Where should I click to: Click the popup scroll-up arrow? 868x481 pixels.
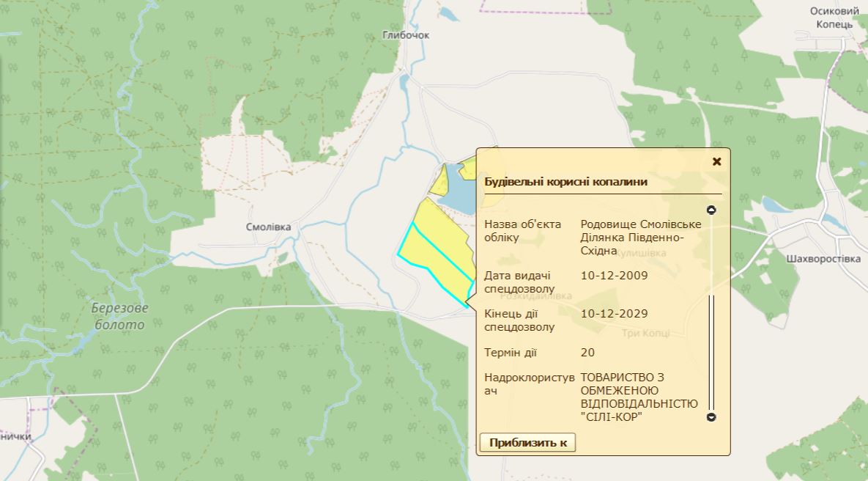pyautogui.click(x=711, y=210)
